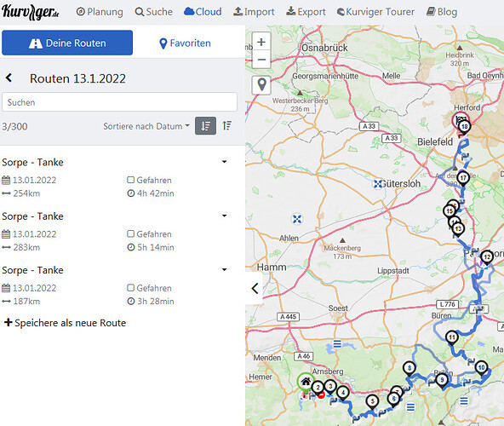Check Gefahren for the 187km route
The image size is (504, 426).
130,288
